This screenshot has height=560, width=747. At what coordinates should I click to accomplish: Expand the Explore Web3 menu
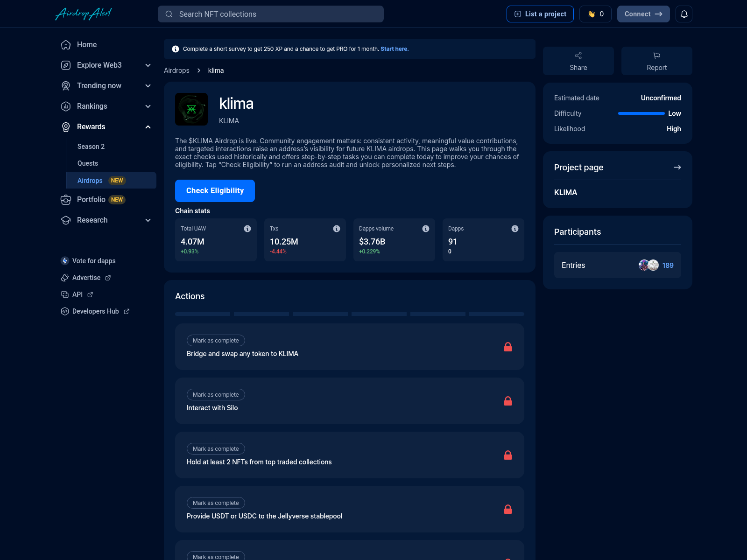click(148, 65)
